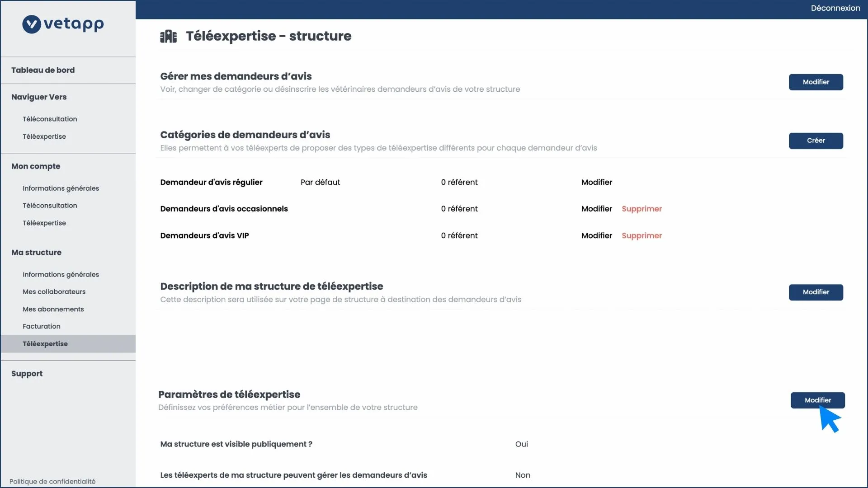Image resolution: width=868 pixels, height=488 pixels.
Task: Open Téléexpertise under Mon compte
Action: (44, 223)
